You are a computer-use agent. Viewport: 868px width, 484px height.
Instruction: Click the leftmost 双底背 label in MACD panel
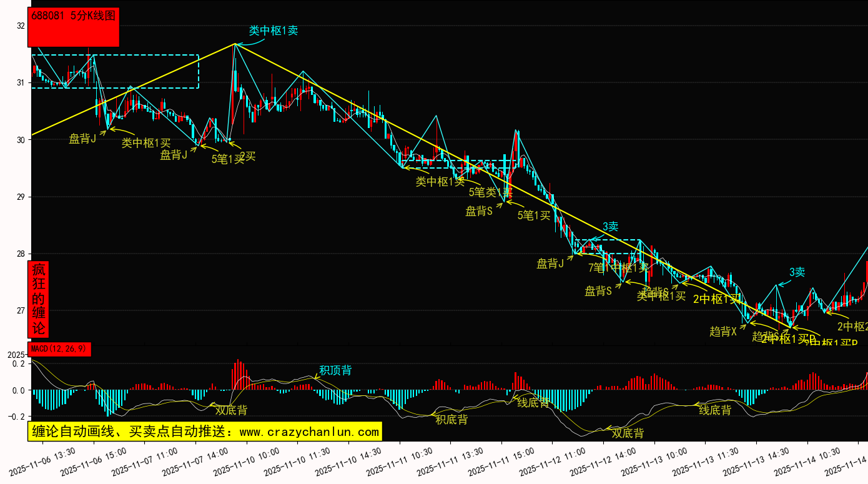[231, 410]
